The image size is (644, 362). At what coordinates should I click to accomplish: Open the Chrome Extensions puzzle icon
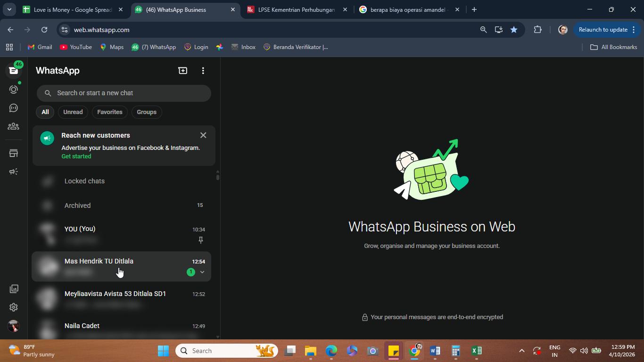537,30
